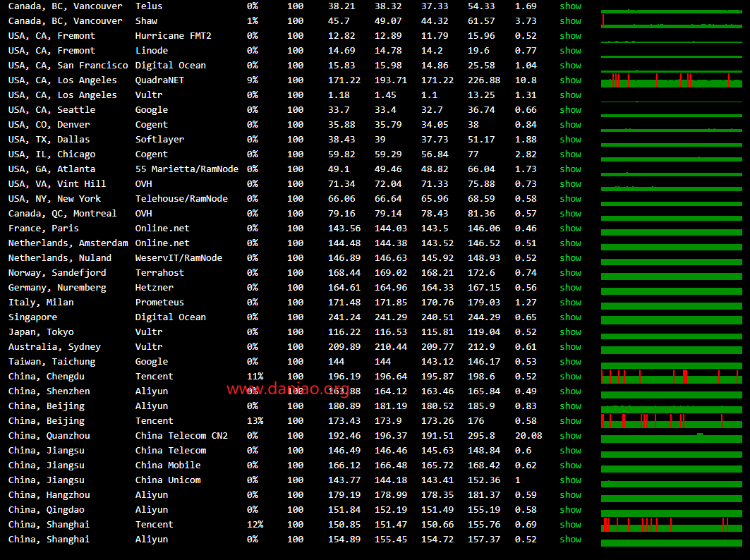750x560 pixels.
Task: Click Shanghai Tencent latency graph
Action: pyautogui.click(x=672, y=525)
